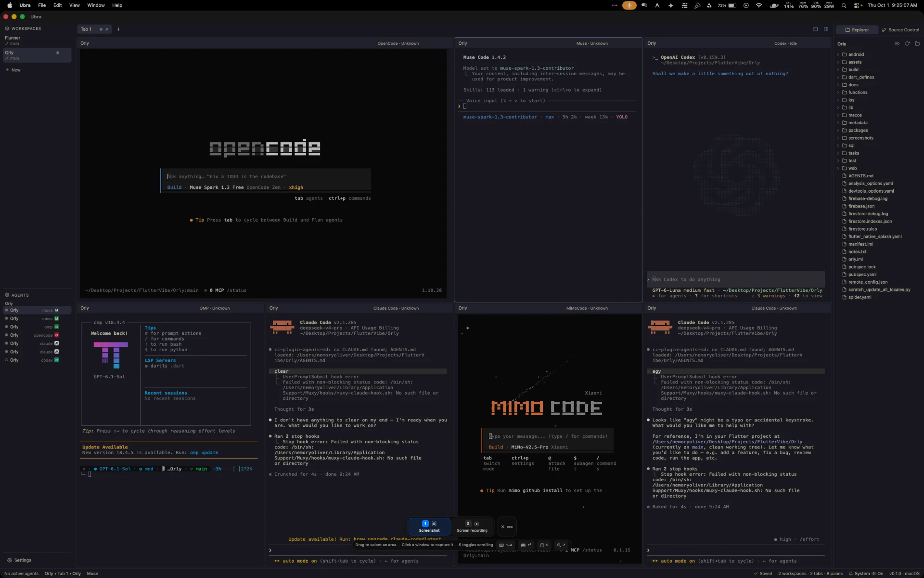The image size is (924, 578).
Task: Toggle the right sidebar layout icon
Action: click(826, 29)
